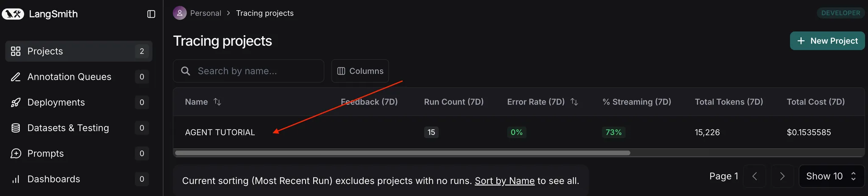The height and width of the screenshot is (196, 868).
Task: Collapse the sidebar with the panel toggle
Action: (x=151, y=14)
